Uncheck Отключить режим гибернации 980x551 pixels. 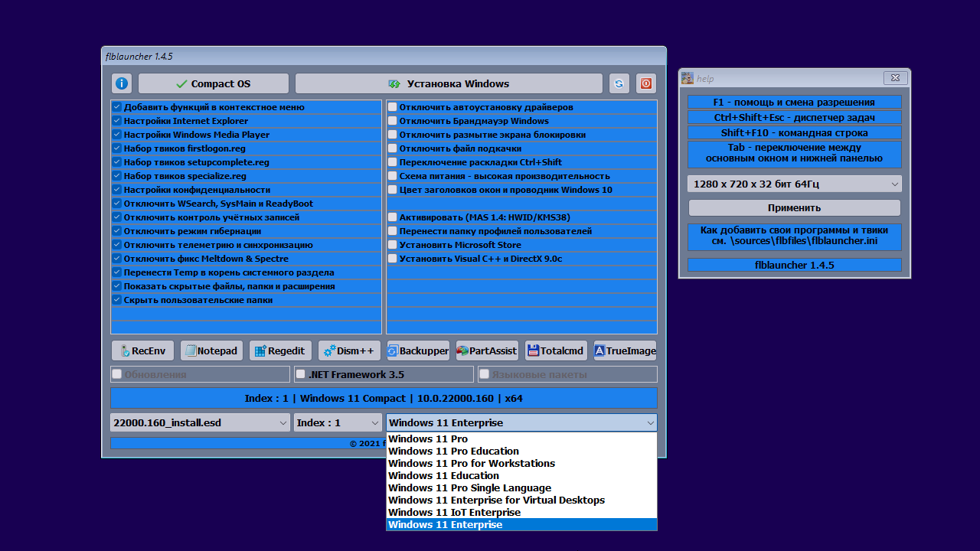pyautogui.click(x=117, y=231)
